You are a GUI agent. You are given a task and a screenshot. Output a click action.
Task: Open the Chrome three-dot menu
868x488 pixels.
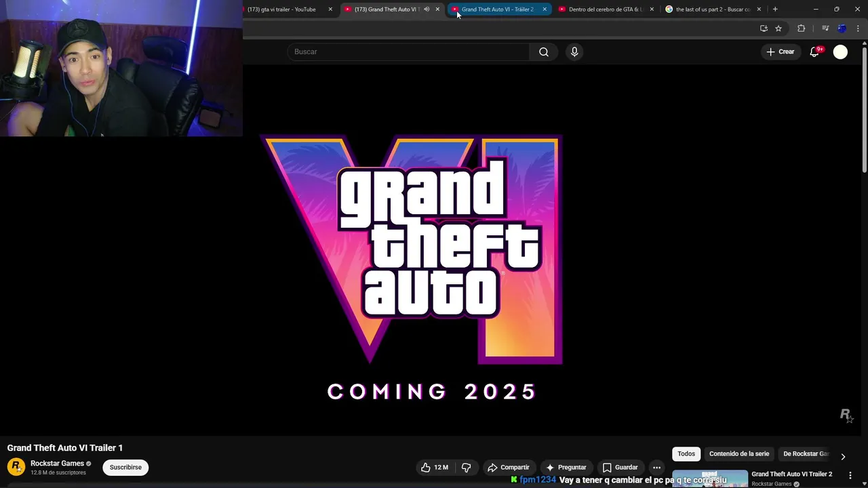858,28
